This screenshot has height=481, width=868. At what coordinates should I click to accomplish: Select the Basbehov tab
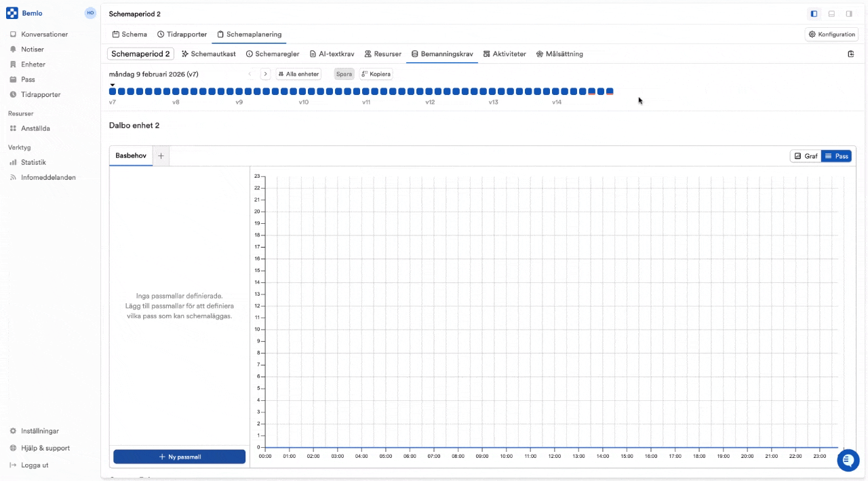(x=131, y=155)
